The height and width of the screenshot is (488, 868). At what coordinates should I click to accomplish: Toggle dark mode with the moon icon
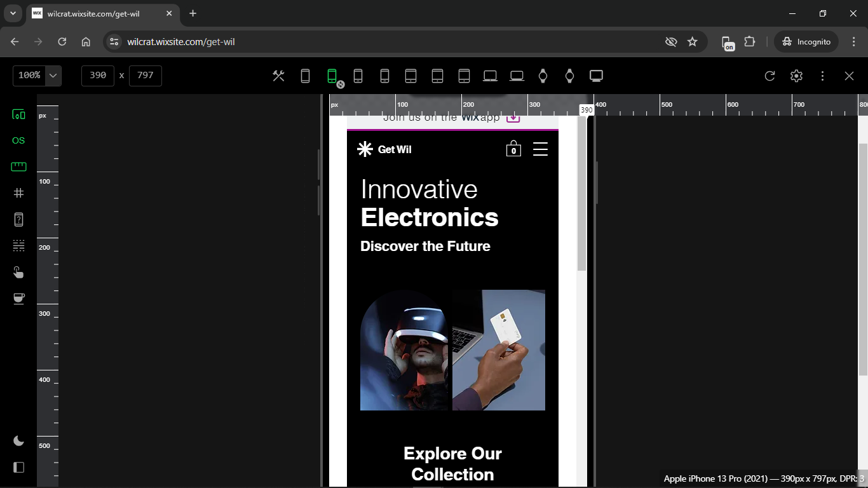pyautogui.click(x=19, y=441)
